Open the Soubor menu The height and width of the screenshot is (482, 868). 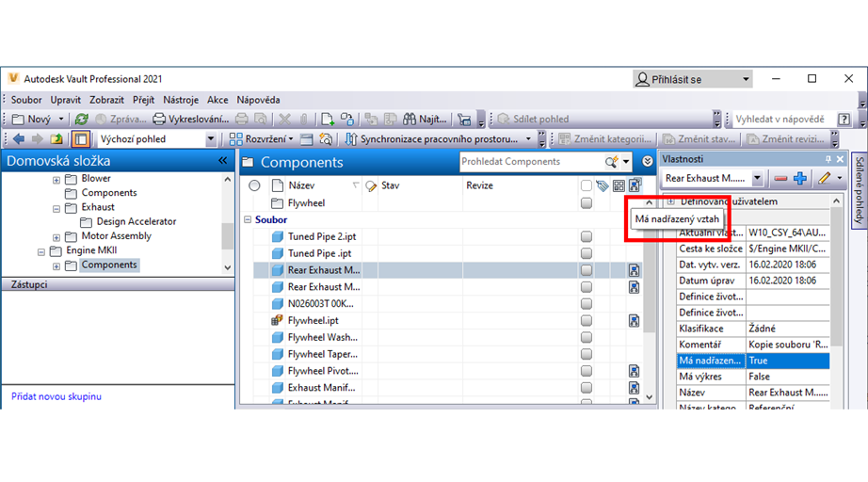pos(26,100)
